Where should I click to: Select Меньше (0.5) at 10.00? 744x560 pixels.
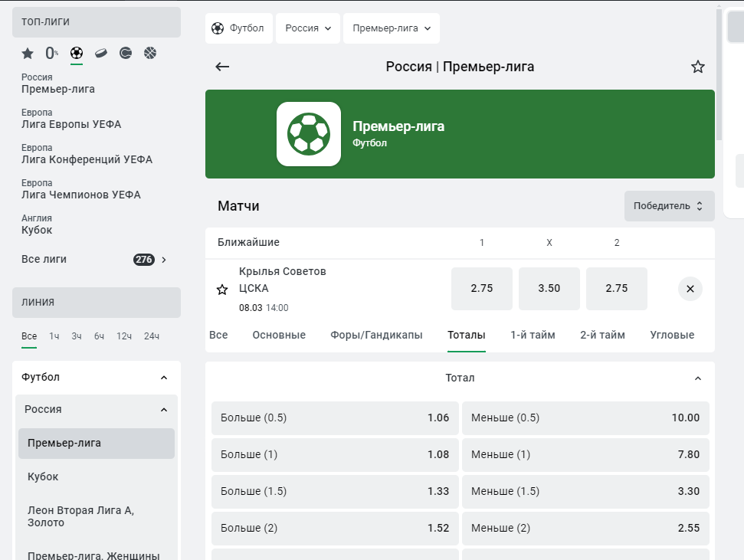pos(585,418)
